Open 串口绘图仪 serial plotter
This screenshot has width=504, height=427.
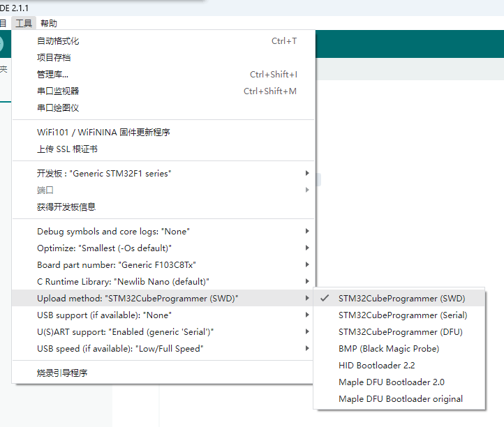[58, 107]
